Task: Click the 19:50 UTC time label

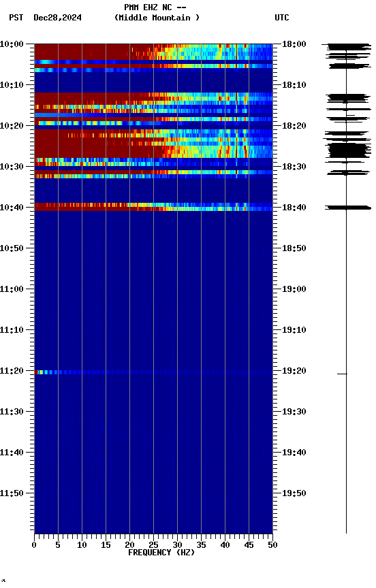Action: coord(294,494)
